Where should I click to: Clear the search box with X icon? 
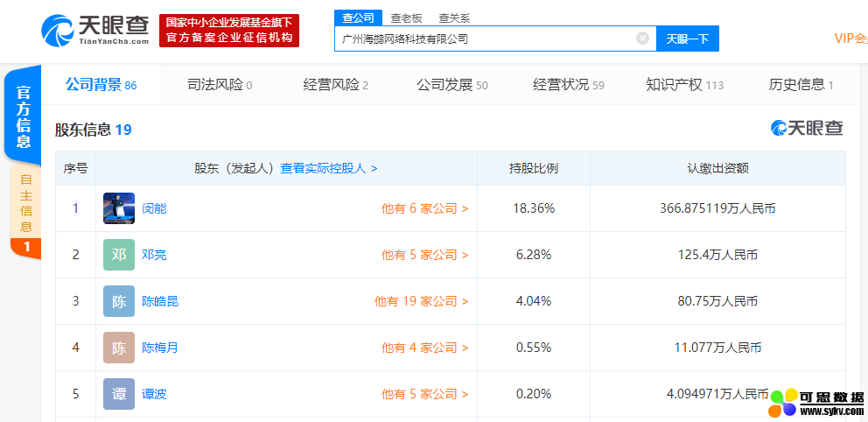(642, 39)
